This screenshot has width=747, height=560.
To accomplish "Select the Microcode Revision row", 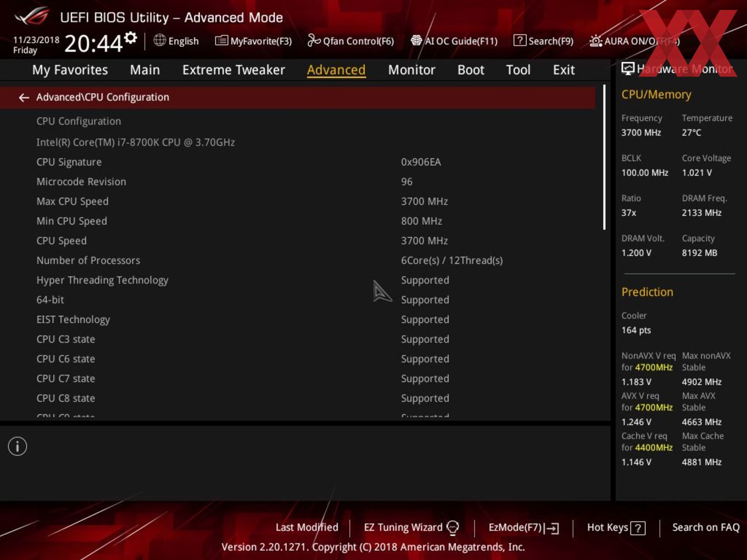I will click(297, 182).
